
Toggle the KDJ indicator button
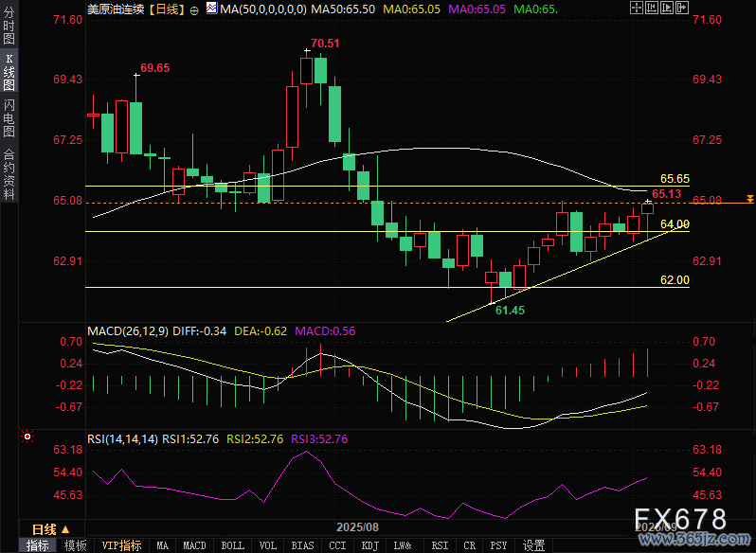coord(369,545)
